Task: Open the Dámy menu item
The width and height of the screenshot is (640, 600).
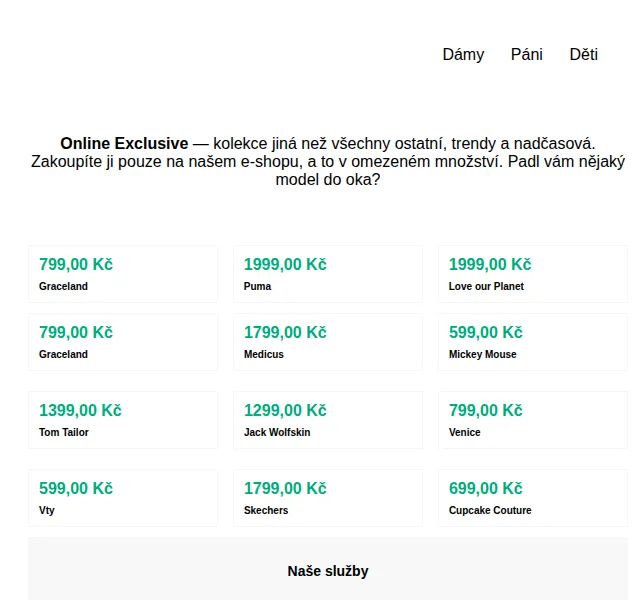Action: coord(463,54)
